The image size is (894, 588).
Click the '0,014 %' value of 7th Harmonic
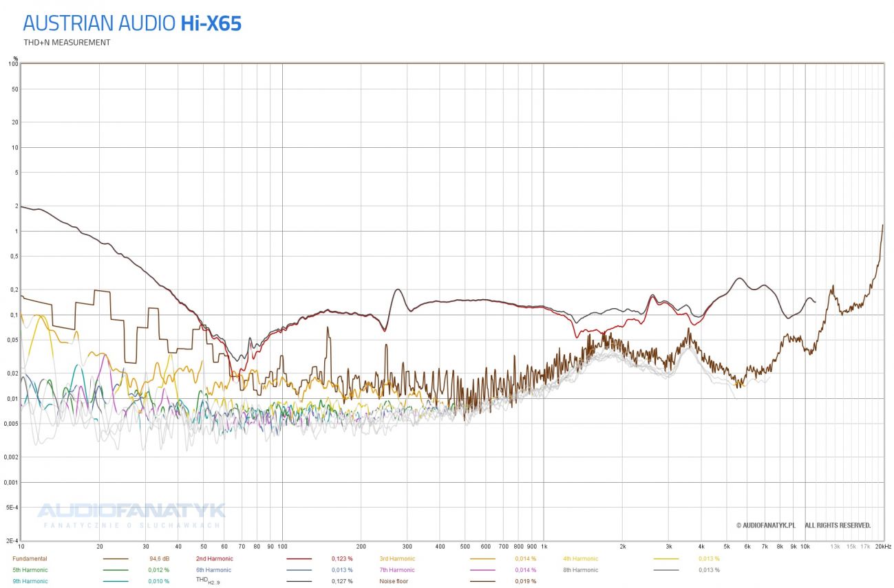[526, 570]
